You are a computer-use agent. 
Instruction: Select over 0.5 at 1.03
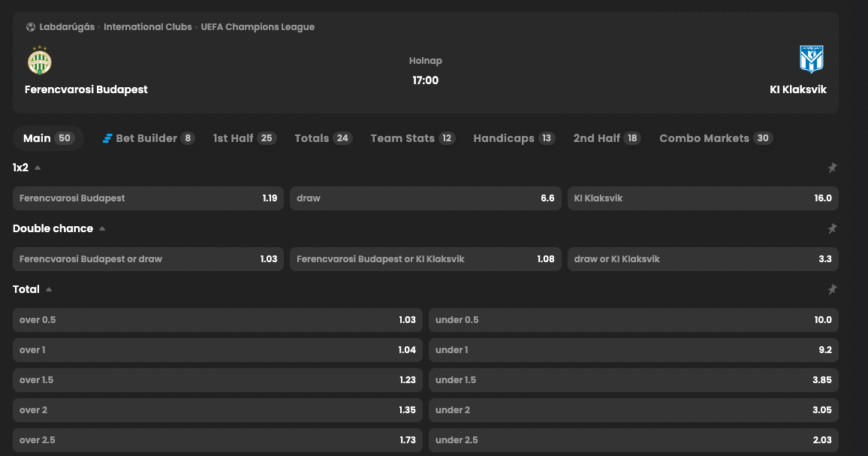click(218, 320)
